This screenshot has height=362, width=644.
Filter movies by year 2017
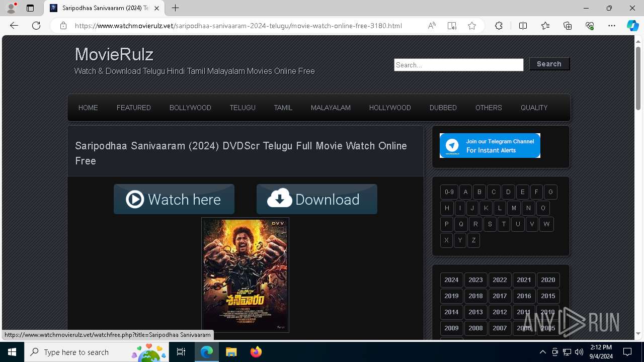pos(500,296)
